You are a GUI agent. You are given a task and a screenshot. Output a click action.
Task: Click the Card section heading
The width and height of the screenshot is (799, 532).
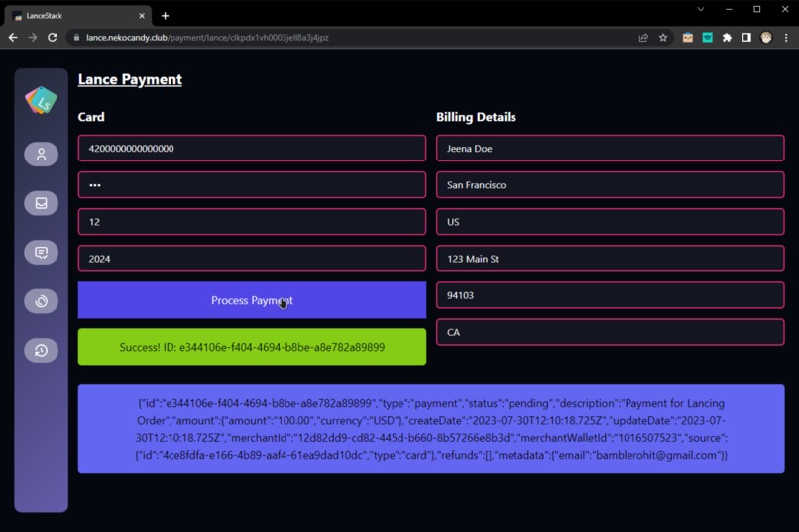coord(91,117)
